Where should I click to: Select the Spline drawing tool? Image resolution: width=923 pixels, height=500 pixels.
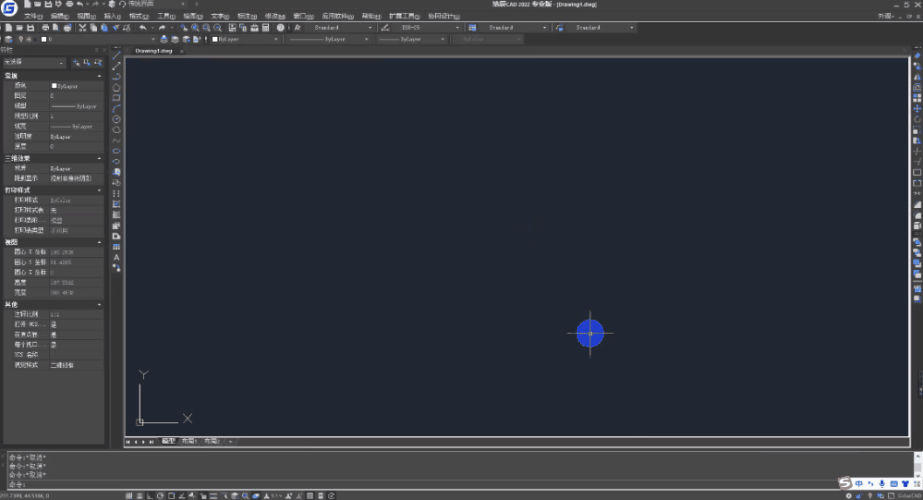116,141
